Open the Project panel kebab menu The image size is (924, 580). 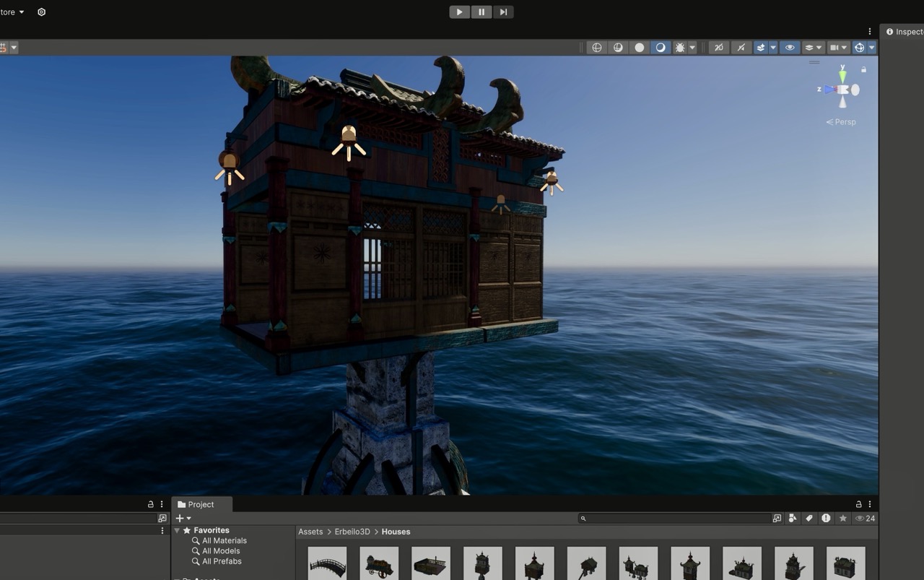click(x=870, y=504)
